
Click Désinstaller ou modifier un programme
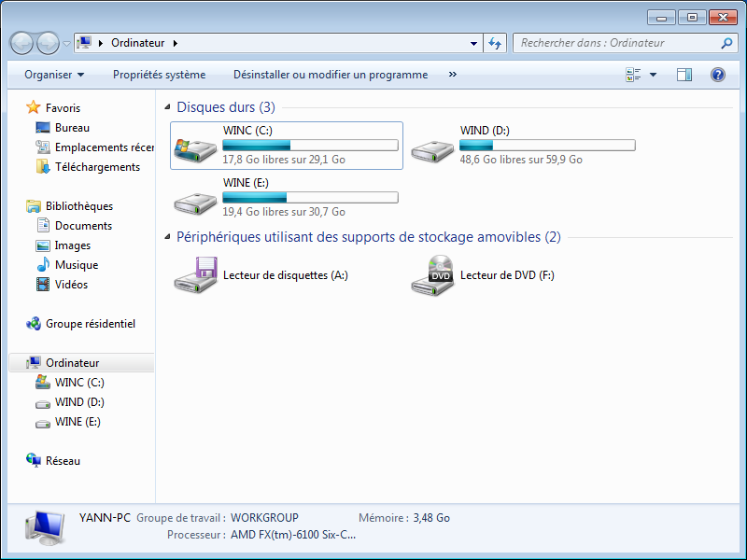[331, 75]
